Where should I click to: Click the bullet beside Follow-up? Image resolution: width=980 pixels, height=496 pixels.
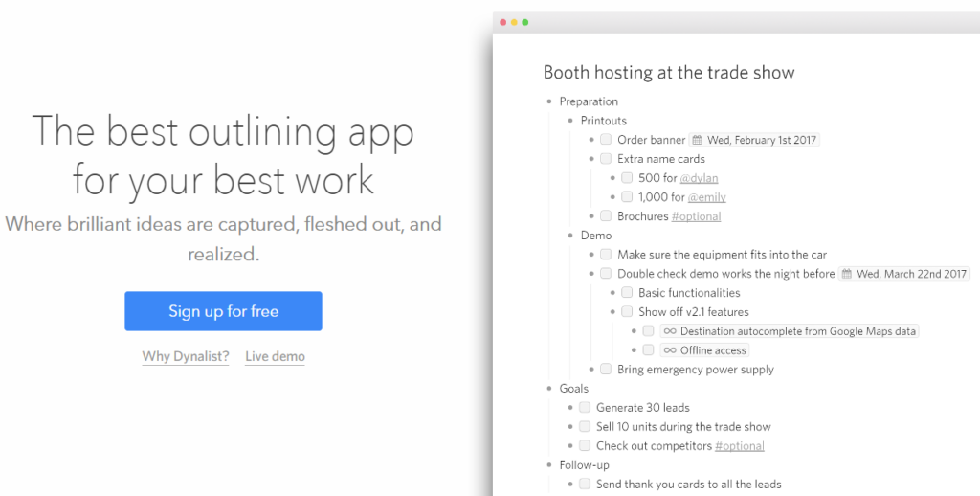point(549,465)
